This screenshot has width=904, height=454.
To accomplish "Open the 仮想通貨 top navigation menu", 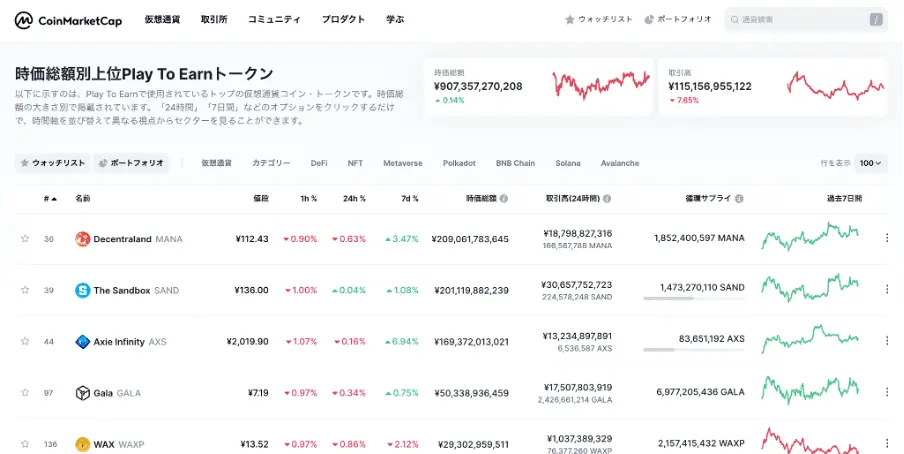I will coord(162,19).
